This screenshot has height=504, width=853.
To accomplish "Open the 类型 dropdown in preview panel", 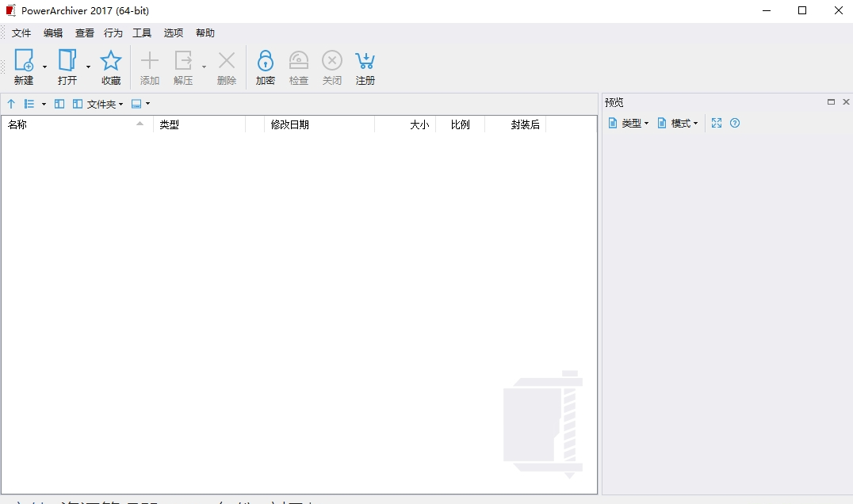I will coord(629,123).
